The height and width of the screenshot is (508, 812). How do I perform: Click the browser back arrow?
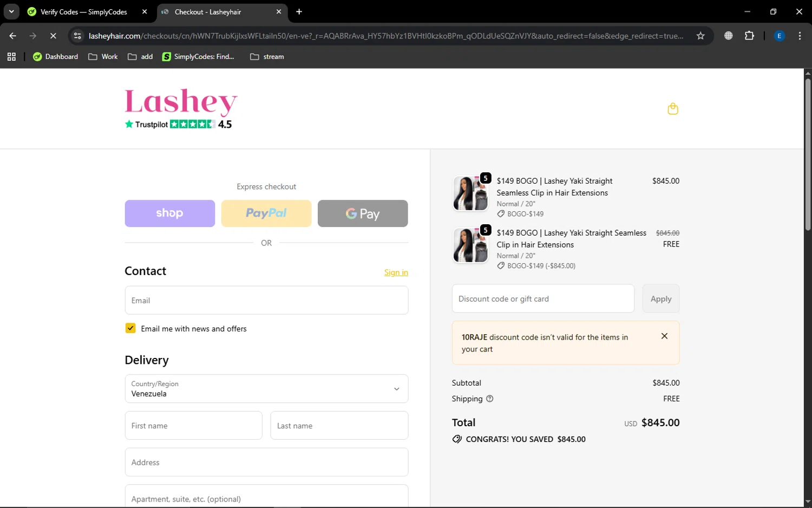click(13, 36)
